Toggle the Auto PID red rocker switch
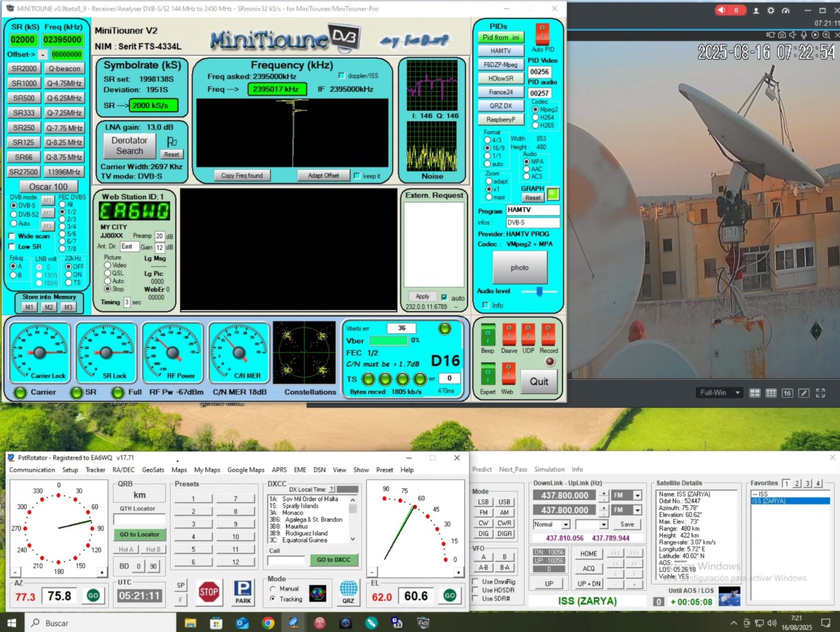The height and width of the screenshot is (632, 840). coord(542,34)
